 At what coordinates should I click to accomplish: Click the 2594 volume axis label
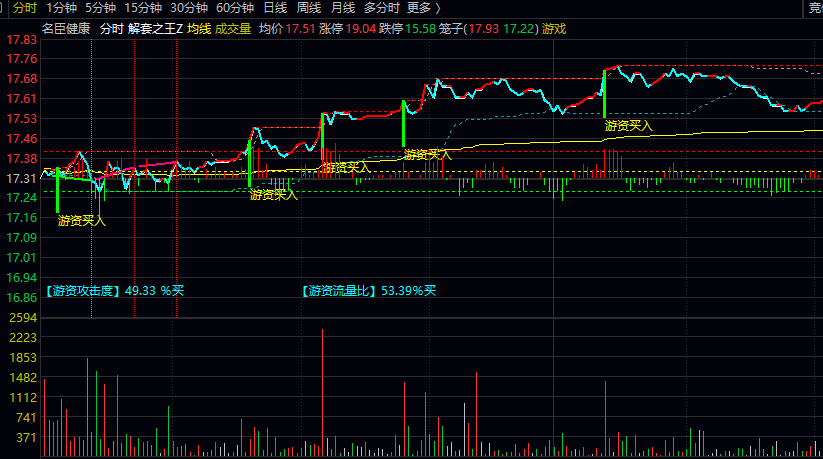23,318
